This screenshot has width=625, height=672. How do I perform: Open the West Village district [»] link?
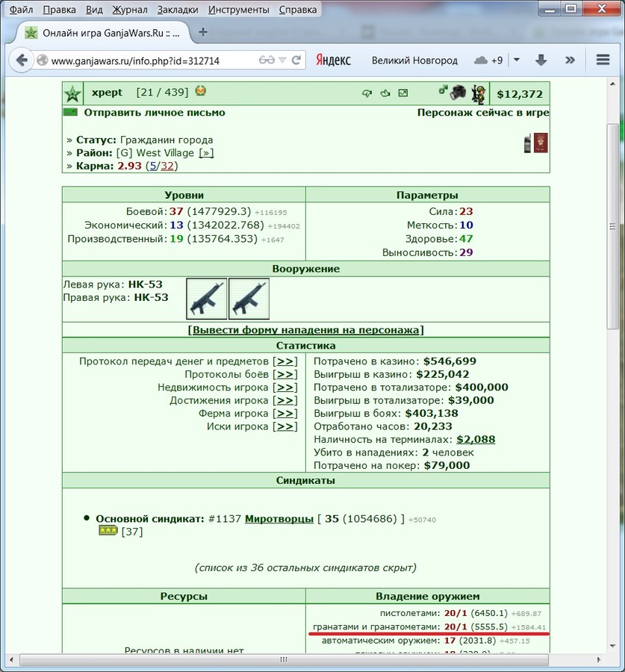click(206, 153)
